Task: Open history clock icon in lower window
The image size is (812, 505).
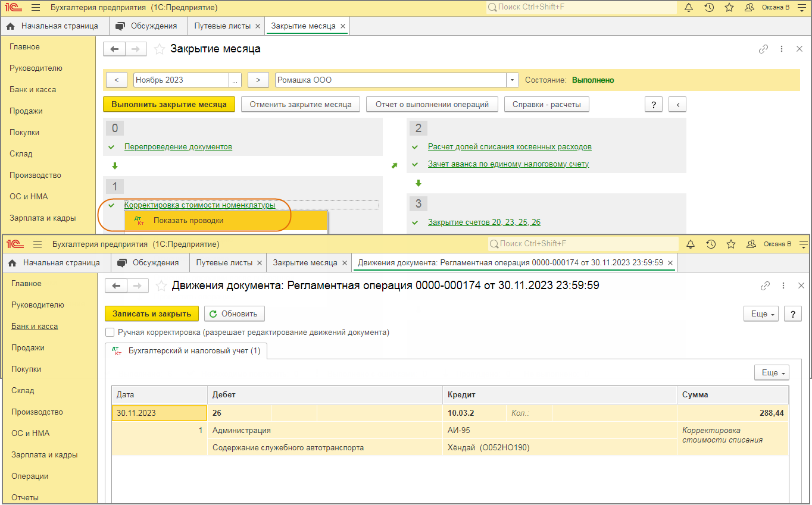Action: click(711, 244)
